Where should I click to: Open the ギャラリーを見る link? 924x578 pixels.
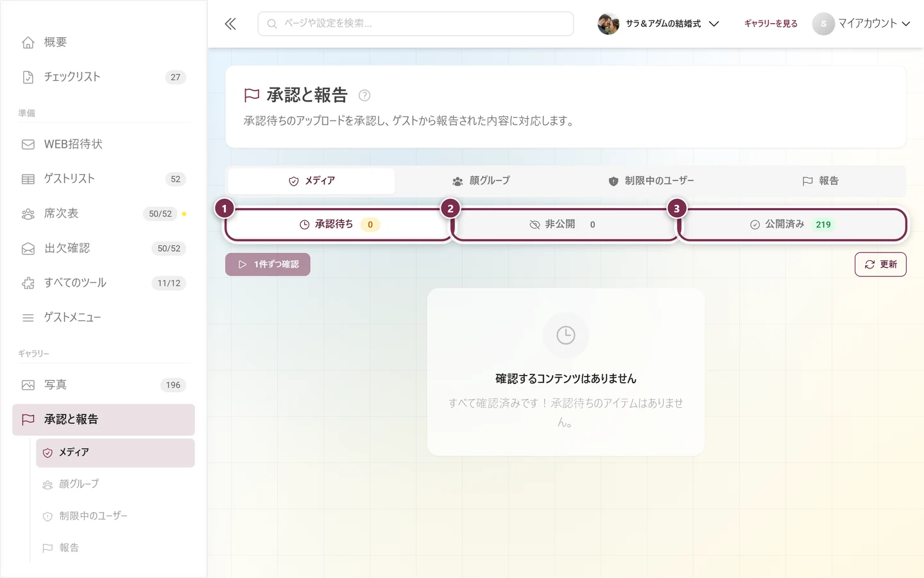coord(771,24)
